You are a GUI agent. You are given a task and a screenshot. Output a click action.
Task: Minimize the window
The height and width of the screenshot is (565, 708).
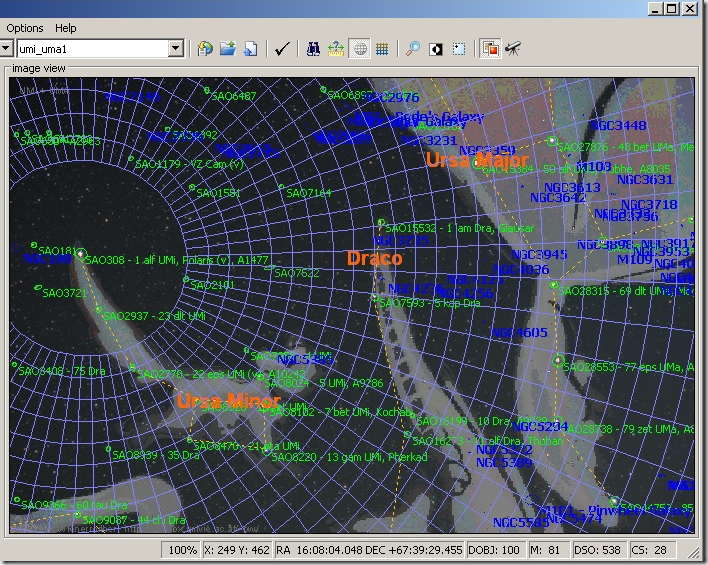coord(656,9)
